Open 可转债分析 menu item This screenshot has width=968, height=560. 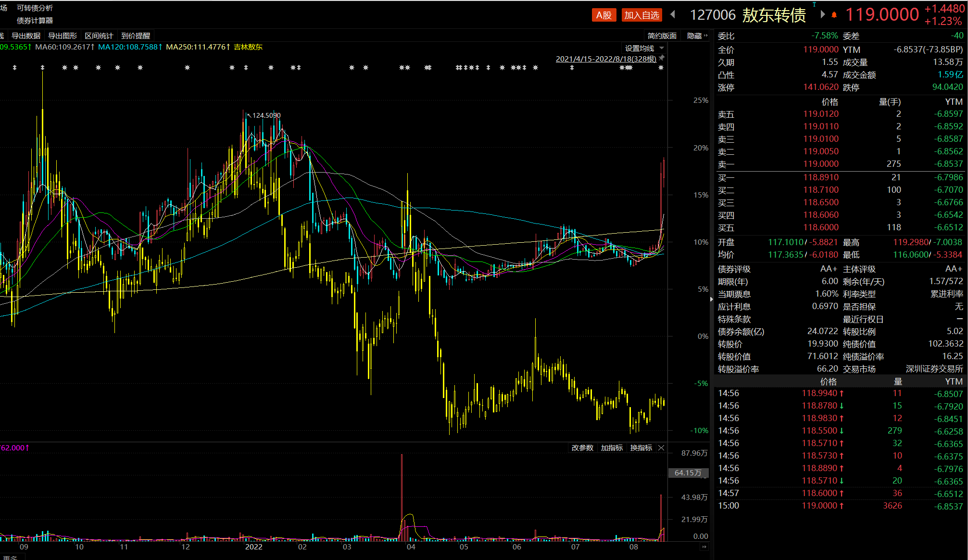point(35,8)
